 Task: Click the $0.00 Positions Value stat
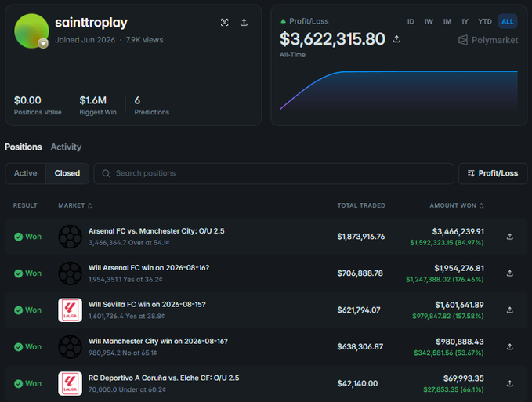38,105
